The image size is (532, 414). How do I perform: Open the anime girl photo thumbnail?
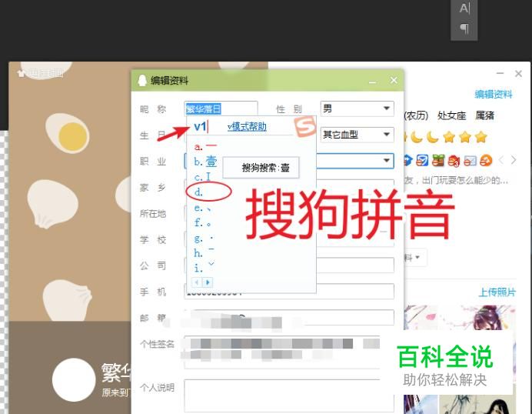point(477,318)
